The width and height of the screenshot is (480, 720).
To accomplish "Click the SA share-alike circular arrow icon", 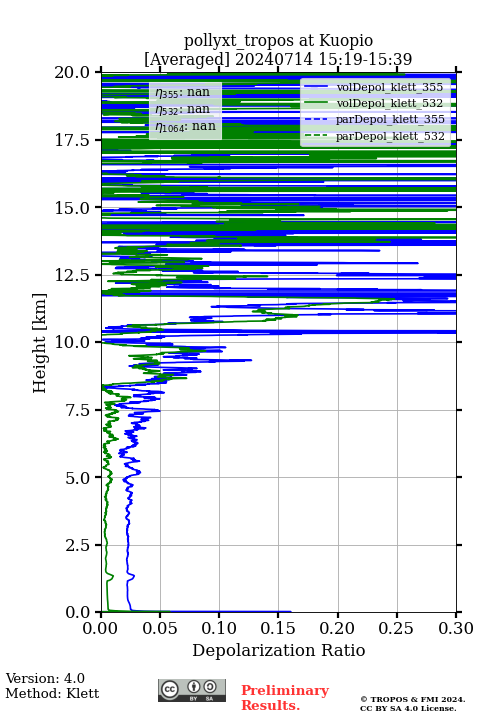I will tap(210, 687).
